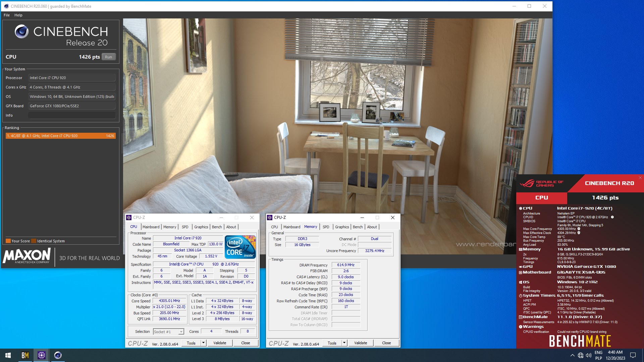Open the Windows notification center
The width and height of the screenshot is (644, 362).
point(633,355)
